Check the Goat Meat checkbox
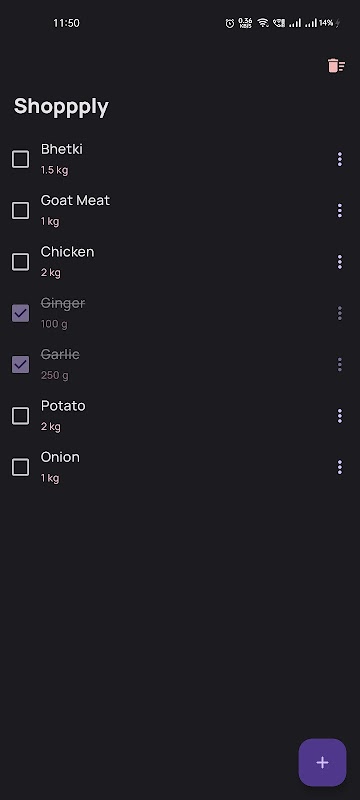Screen dimensions: 360x800 coord(20,210)
